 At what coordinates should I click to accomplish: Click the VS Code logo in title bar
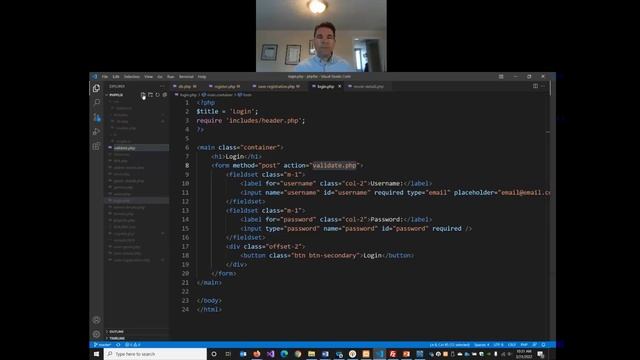pos(94,76)
